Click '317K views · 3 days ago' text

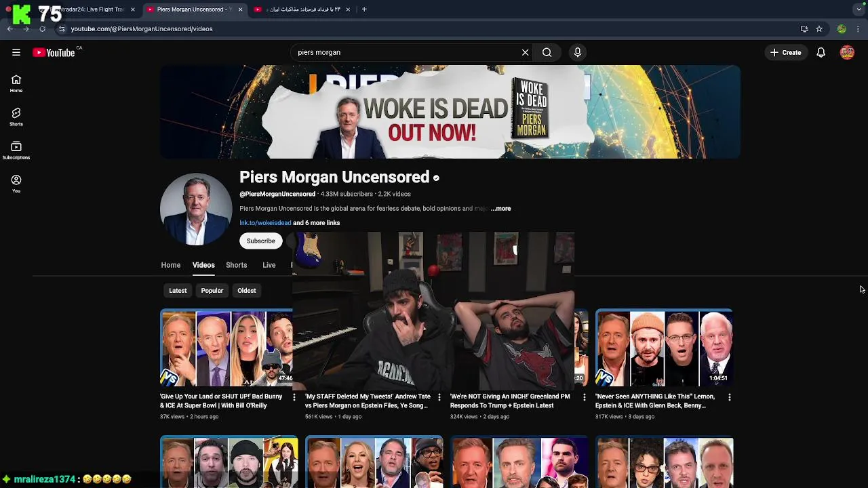[625, 417]
